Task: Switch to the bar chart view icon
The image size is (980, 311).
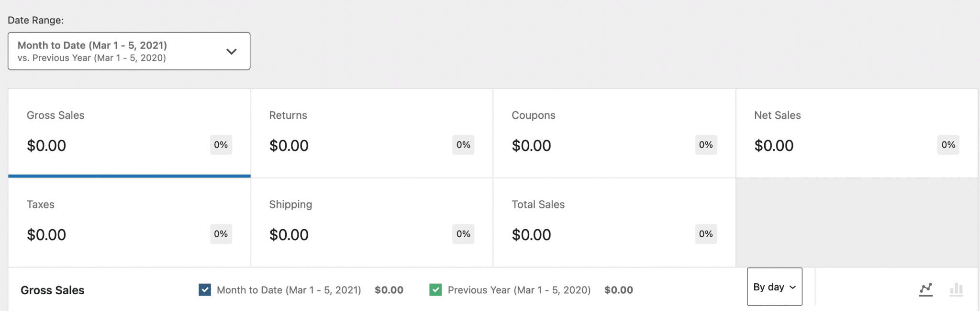Action: coord(956,289)
